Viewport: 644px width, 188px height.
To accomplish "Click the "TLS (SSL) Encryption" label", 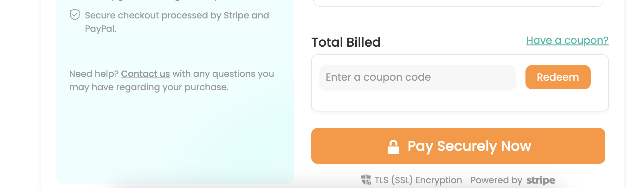I will pos(418,180).
